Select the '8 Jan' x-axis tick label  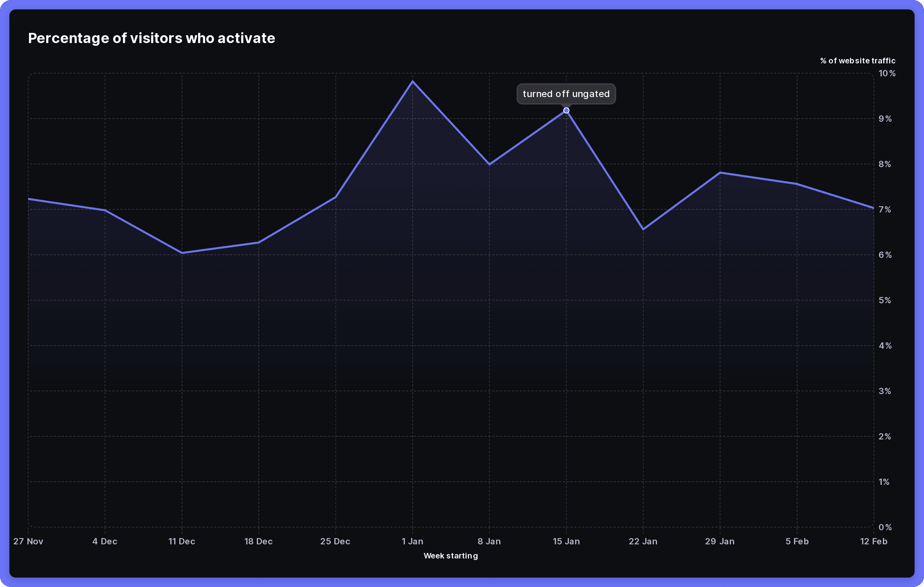click(489, 541)
